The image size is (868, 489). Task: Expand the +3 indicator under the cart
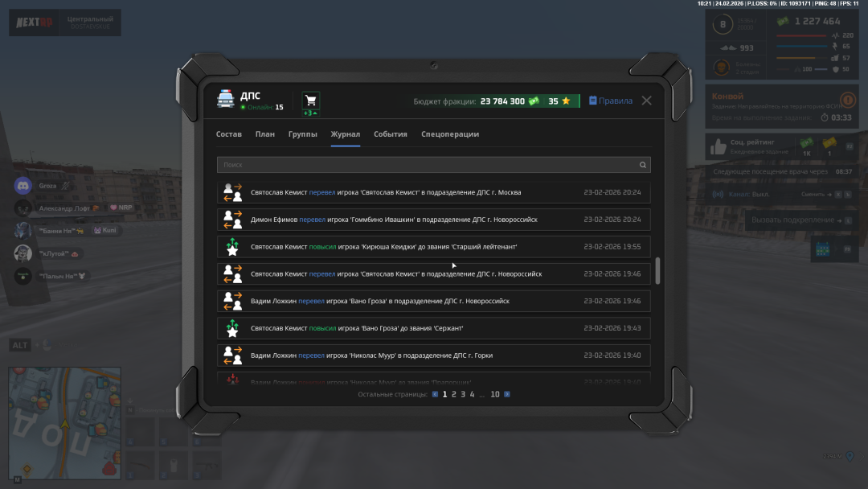(x=308, y=113)
